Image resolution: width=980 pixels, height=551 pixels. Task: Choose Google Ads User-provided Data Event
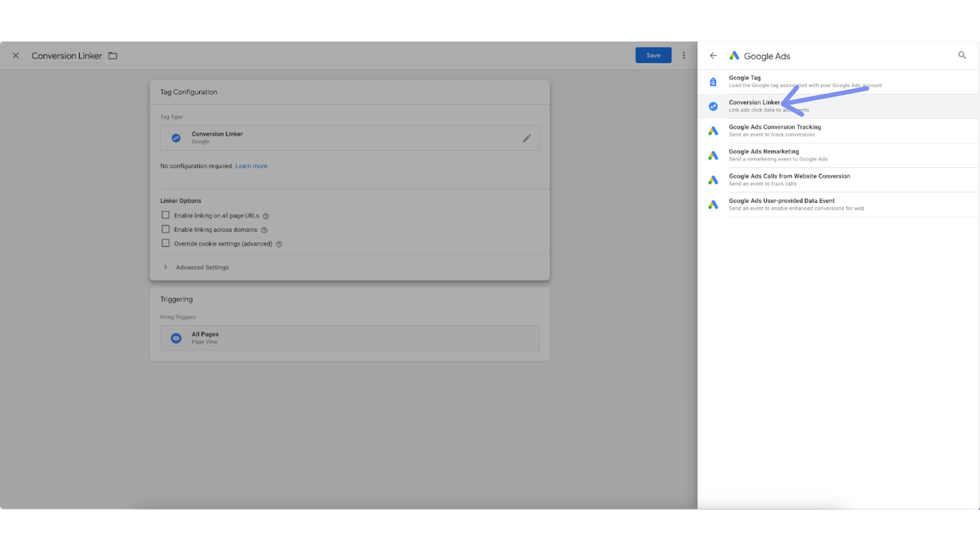(x=781, y=204)
